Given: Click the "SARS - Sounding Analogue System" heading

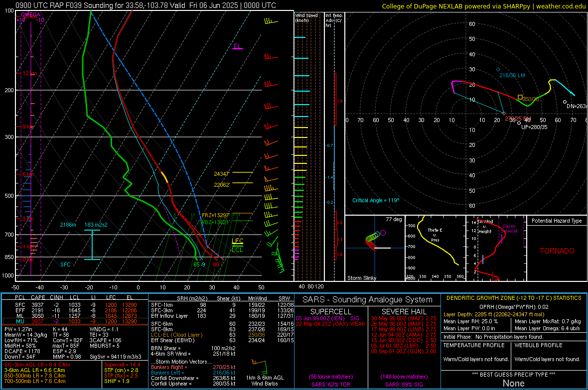Looking at the screenshot, I should coord(368,300).
